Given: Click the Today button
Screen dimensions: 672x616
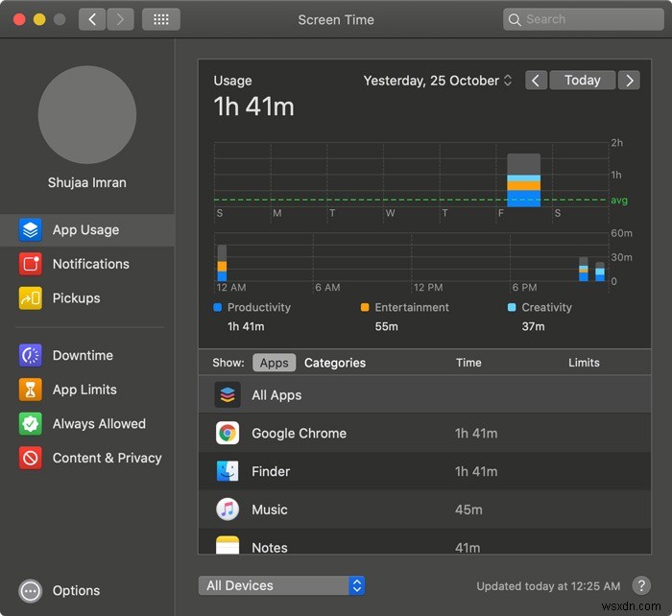Looking at the screenshot, I should (583, 80).
